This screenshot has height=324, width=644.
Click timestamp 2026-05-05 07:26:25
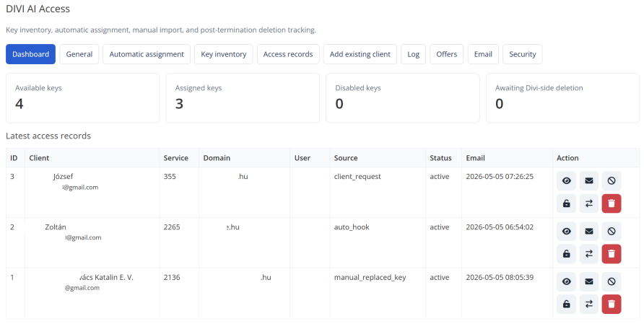tap(500, 177)
